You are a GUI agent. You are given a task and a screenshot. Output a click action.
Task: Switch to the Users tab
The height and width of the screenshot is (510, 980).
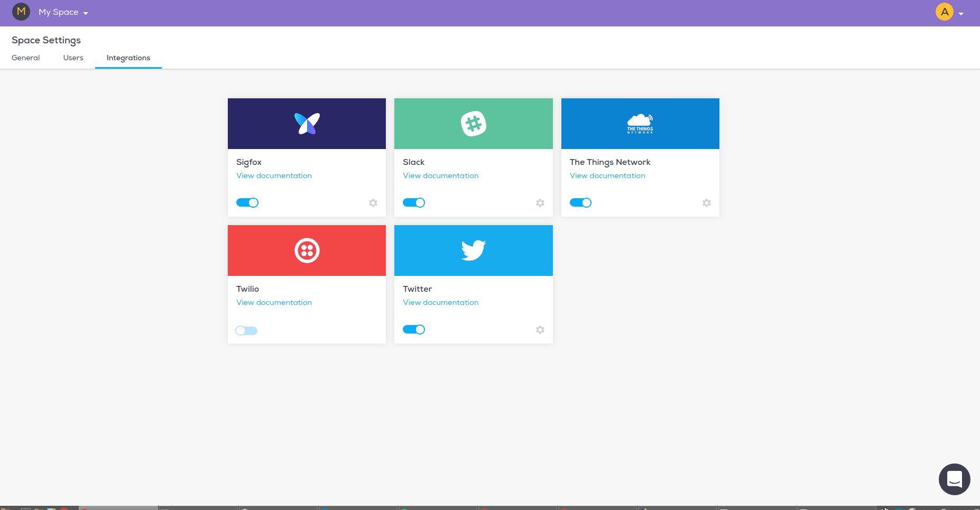coord(73,58)
